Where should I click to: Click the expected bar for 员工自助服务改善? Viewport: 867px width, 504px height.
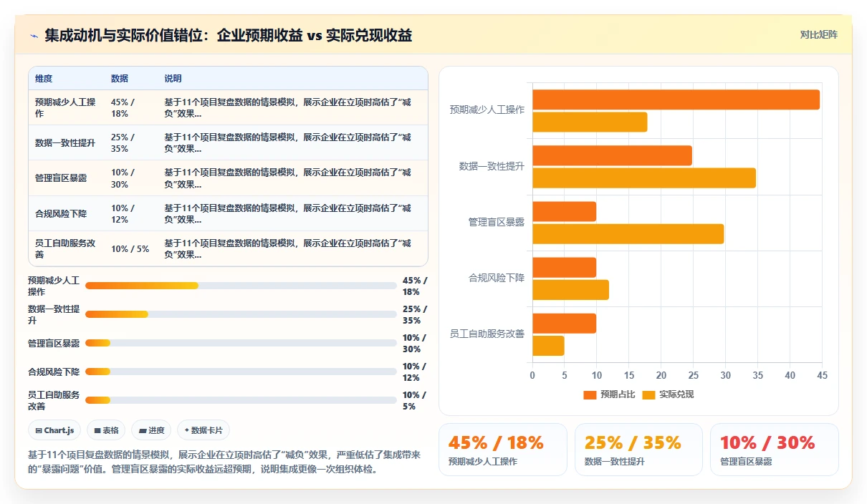564,323
